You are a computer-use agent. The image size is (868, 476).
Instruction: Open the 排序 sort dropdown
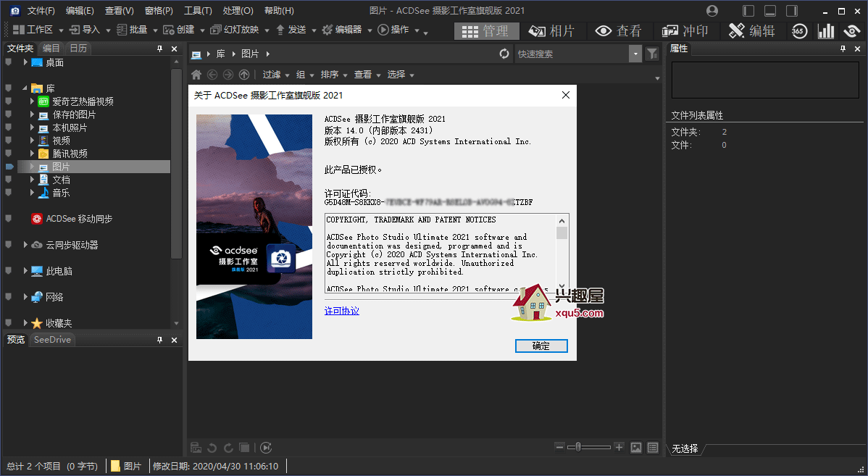click(x=334, y=74)
